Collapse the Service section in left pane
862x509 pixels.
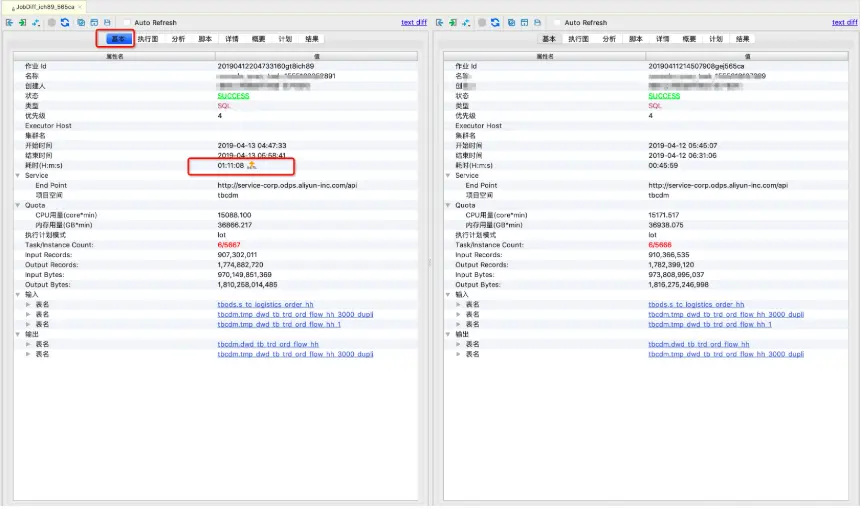(x=18, y=175)
